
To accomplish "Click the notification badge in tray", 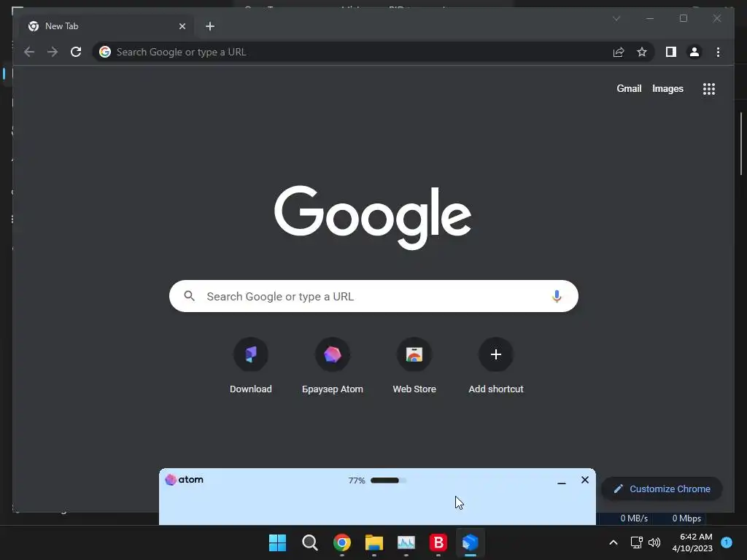I will 727,542.
